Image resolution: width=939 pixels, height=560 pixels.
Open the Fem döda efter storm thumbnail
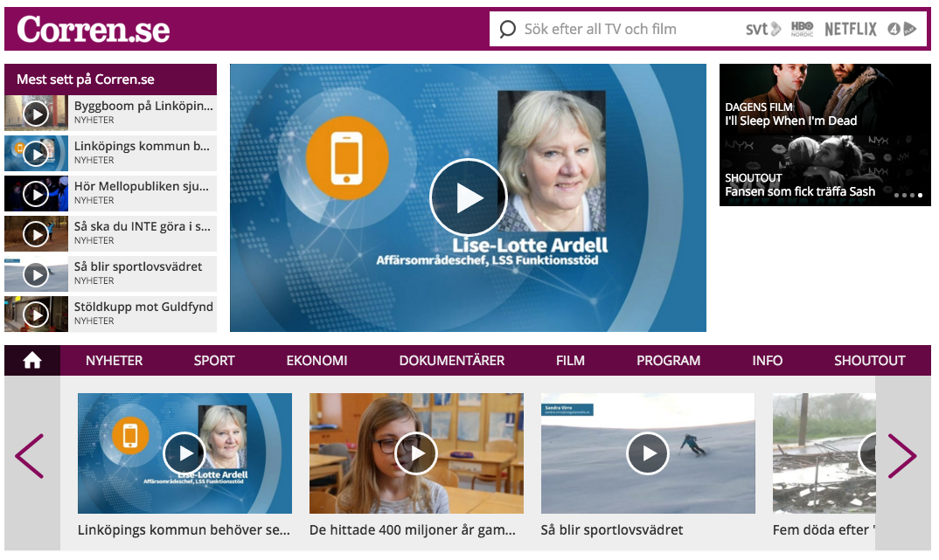(x=824, y=453)
